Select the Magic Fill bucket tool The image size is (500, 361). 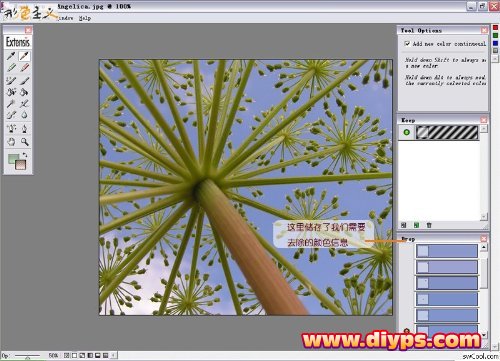click(11, 92)
